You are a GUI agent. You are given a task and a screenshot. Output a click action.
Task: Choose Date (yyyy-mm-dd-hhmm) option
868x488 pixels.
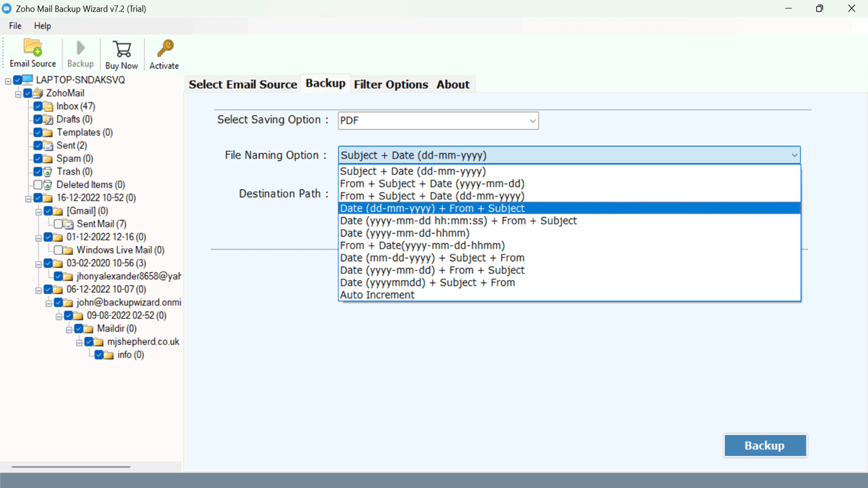[570, 233]
